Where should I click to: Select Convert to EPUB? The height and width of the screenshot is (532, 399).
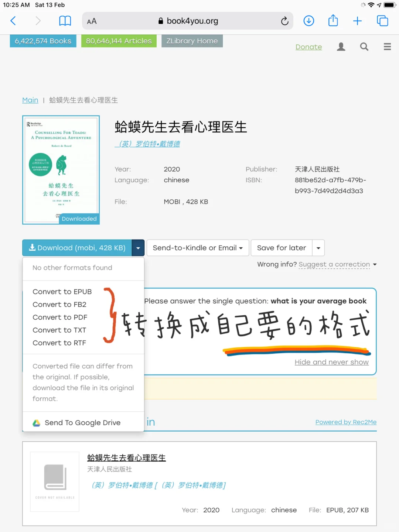[x=62, y=292]
